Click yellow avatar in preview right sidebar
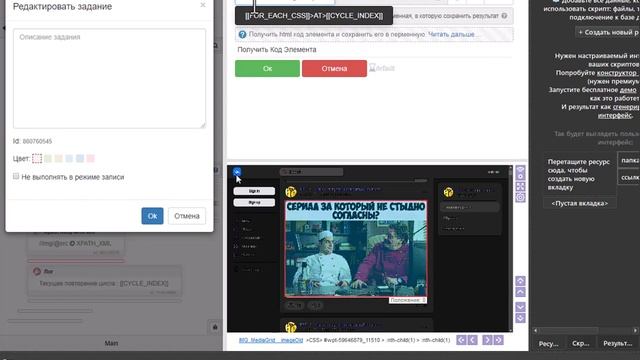640x360 pixels. (x=448, y=192)
